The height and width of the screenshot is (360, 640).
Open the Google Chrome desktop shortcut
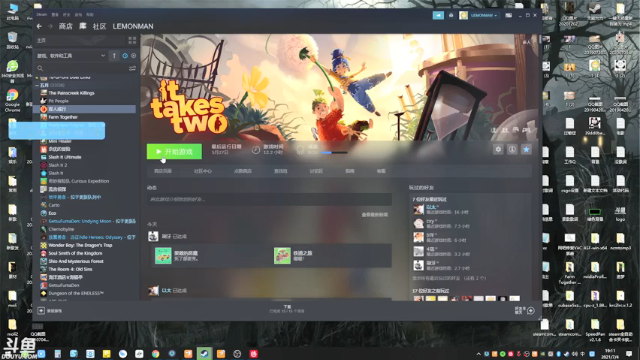(12, 100)
